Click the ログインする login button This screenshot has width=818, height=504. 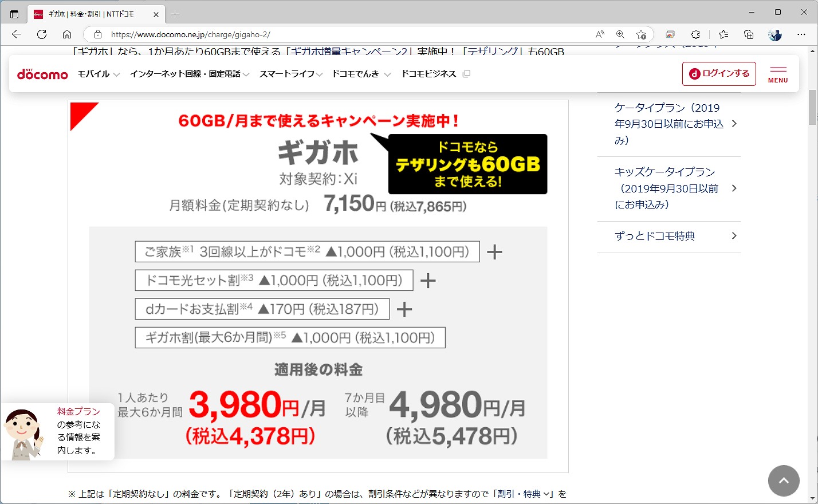pos(719,73)
